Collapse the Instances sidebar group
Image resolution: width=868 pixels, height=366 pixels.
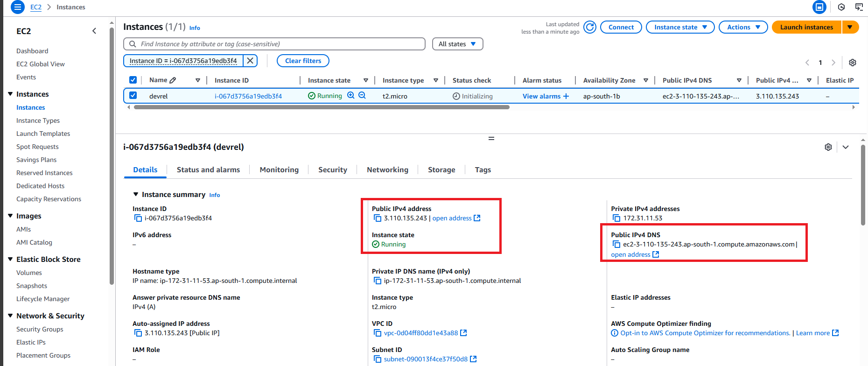point(10,94)
